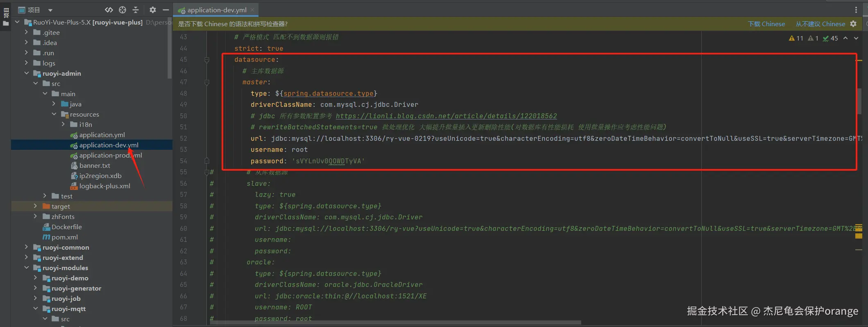Click com.mysql.cj.jdbc.Driver on line 49
The height and width of the screenshot is (327, 868).
click(x=369, y=105)
